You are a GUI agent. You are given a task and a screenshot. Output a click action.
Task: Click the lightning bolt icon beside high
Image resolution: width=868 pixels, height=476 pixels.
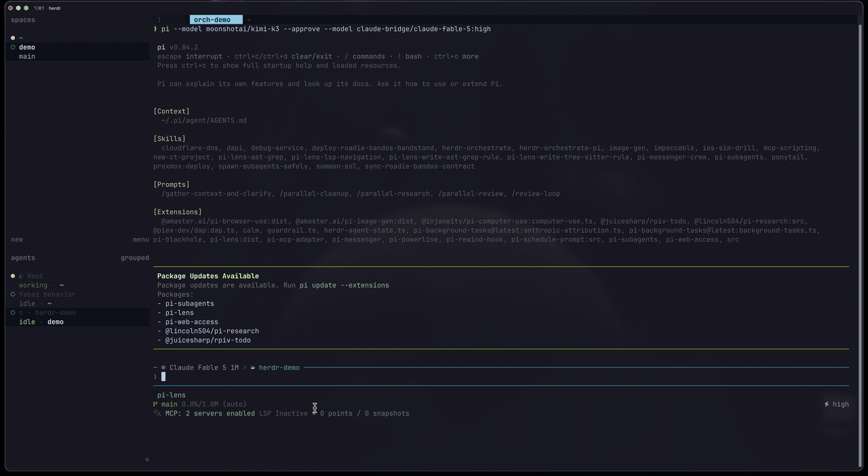pos(827,404)
